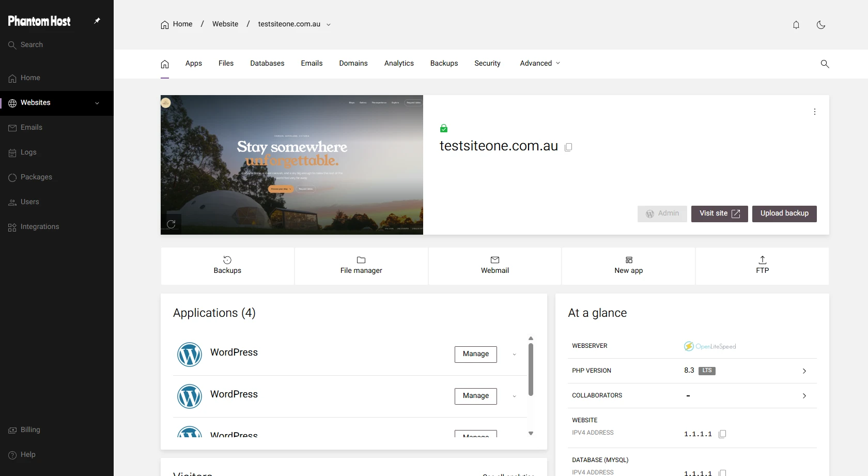
Task: Switch to the Analytics tab
Action: (399, 64)
